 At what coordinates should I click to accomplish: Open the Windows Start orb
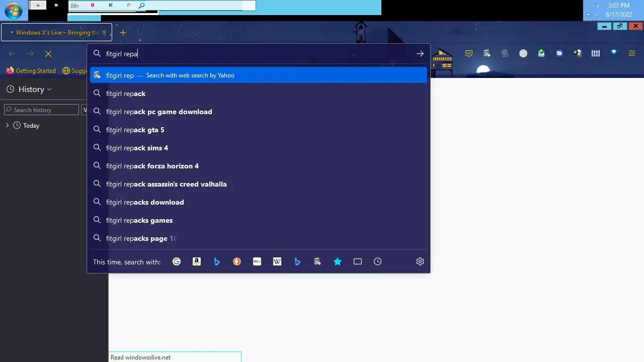point(14,10)
